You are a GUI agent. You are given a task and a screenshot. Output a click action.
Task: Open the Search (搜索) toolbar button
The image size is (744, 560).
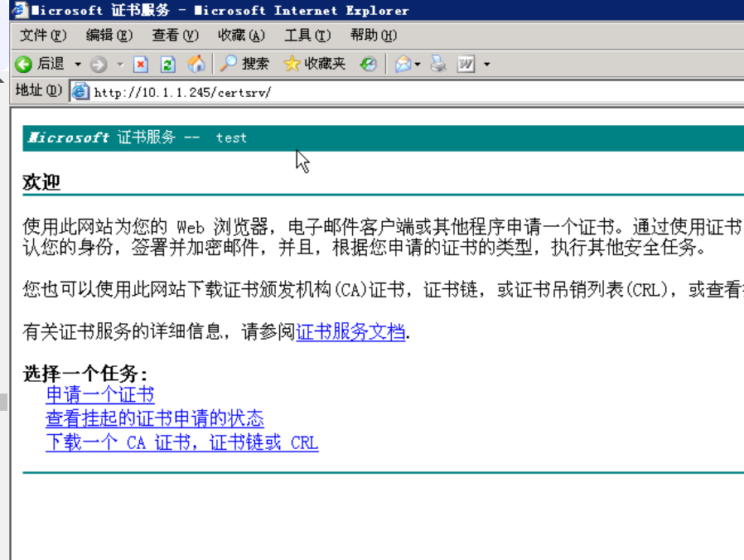point(245,64)
